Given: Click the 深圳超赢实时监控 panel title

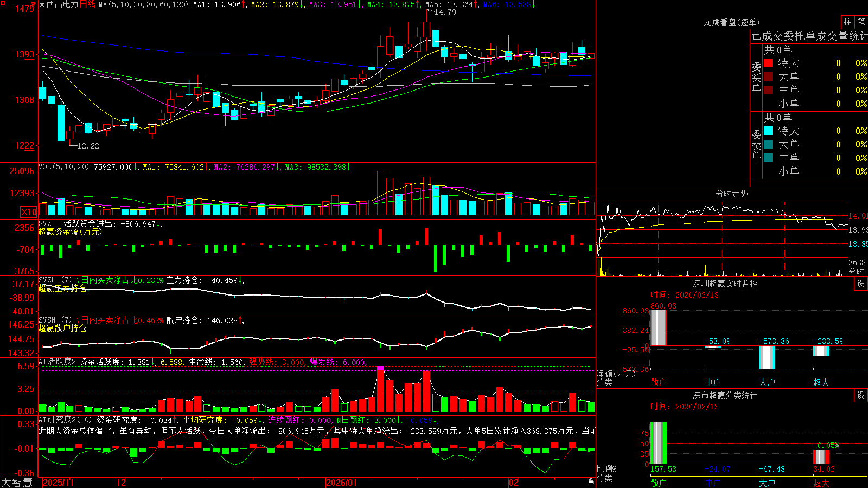Looking at the screenshot, I should pos(725,284).
